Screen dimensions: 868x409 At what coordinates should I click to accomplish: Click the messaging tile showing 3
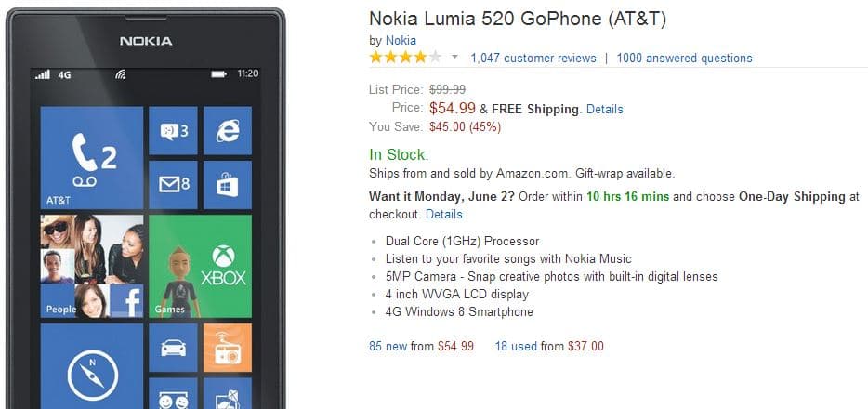[x=173, y=131]
